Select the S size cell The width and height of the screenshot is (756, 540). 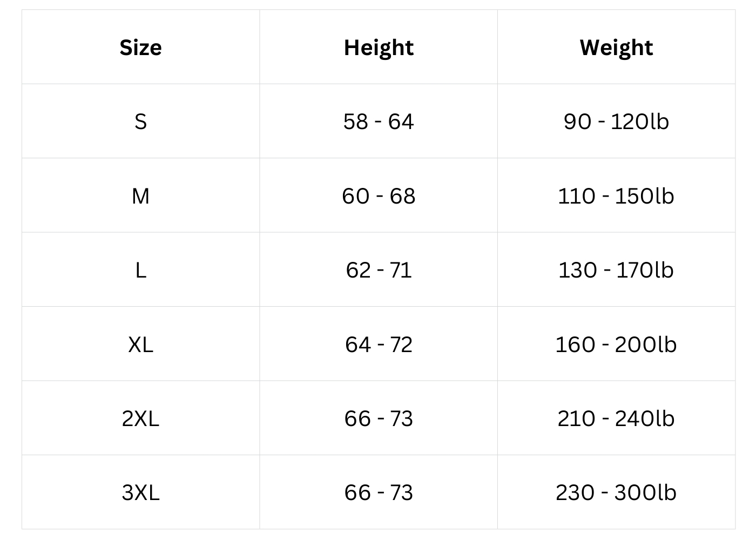point(140,122)
